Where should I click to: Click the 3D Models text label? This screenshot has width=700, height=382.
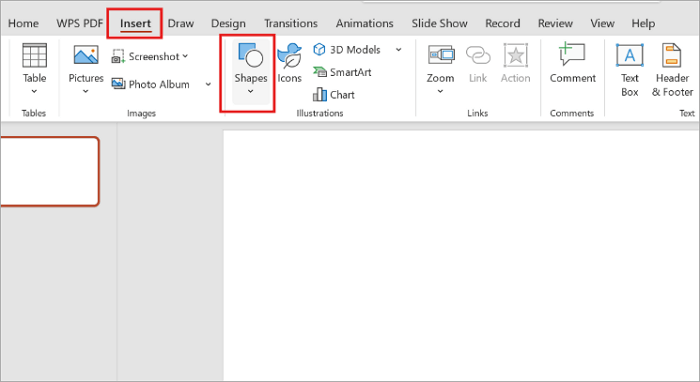point(355,50)
